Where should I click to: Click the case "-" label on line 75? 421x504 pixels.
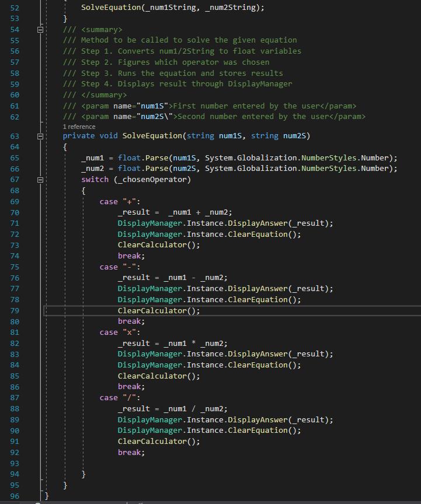pos(120,267)
